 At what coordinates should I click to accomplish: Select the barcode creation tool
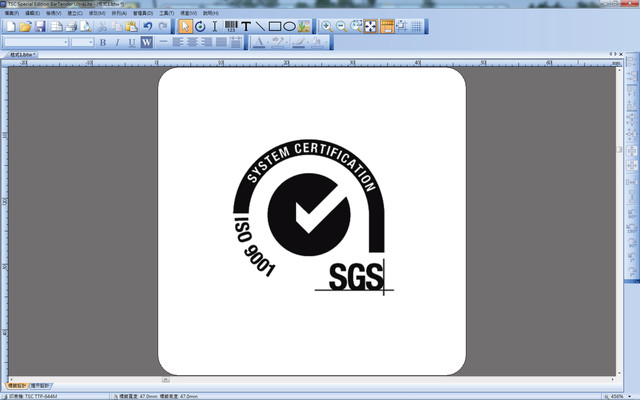pos(231,27)
